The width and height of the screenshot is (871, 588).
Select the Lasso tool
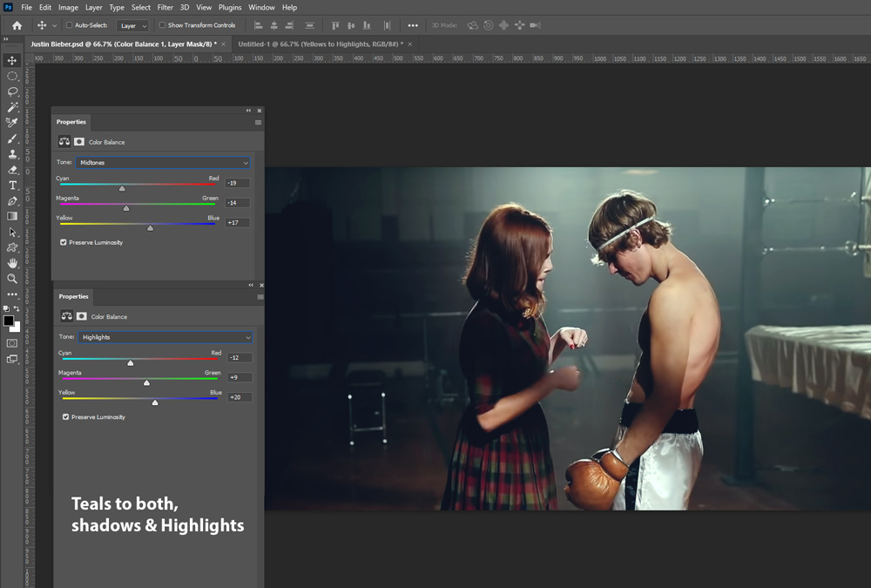coord(12,91)
